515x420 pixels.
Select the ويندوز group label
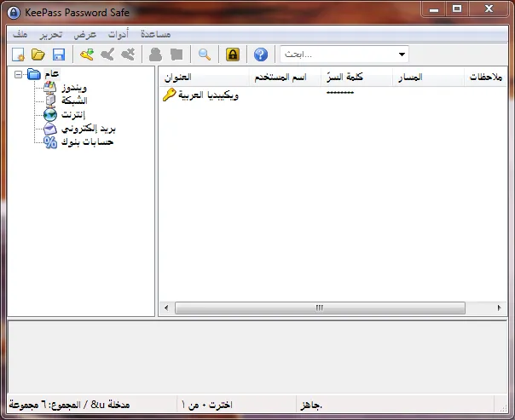click(74, 88)
